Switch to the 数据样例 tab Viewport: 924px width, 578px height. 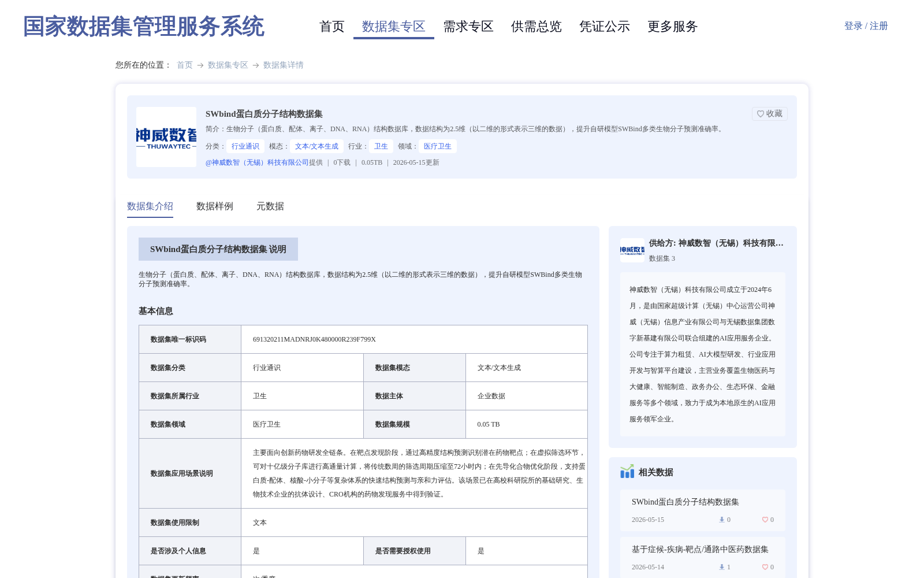[x=215, y=206]
